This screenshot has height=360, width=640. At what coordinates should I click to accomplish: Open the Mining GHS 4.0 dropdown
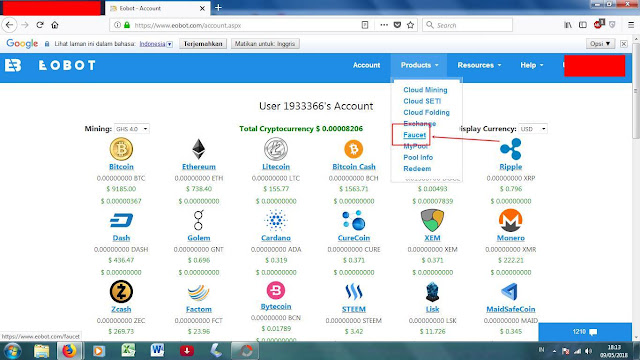131,129
